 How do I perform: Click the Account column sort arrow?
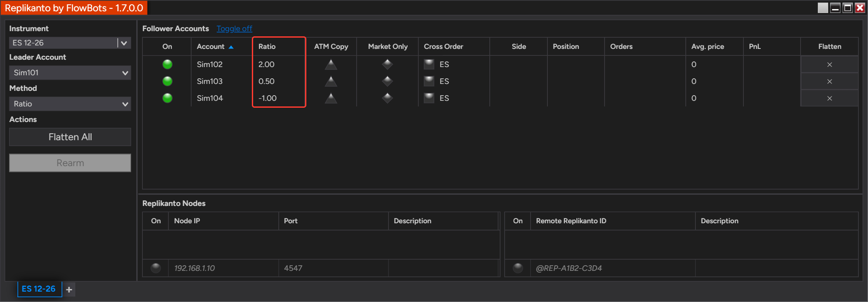pyautogui.click(x=231, y=47)
